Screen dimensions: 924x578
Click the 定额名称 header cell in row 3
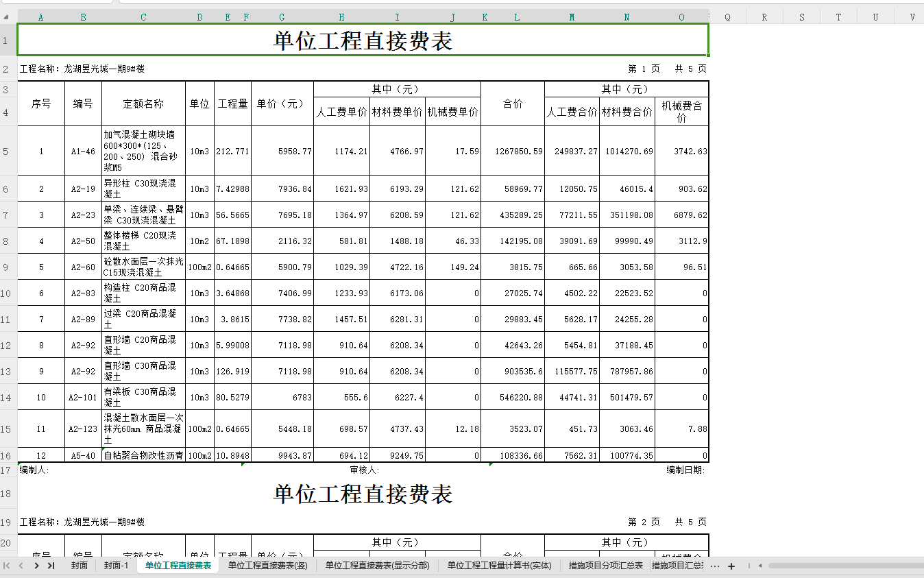coord(143,104)
